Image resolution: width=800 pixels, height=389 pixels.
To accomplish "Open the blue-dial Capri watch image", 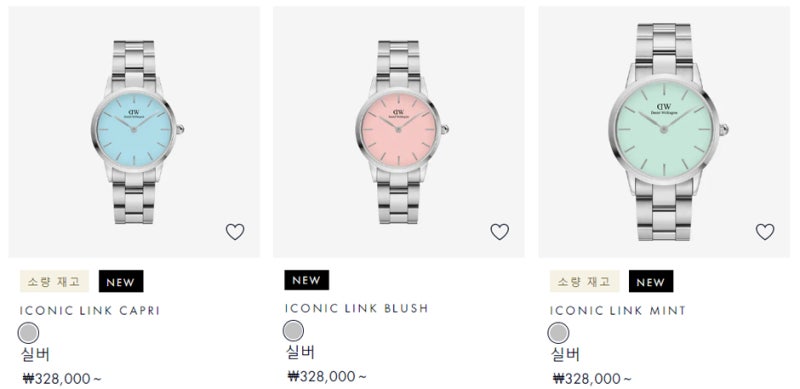I will [x=134, y=132].
